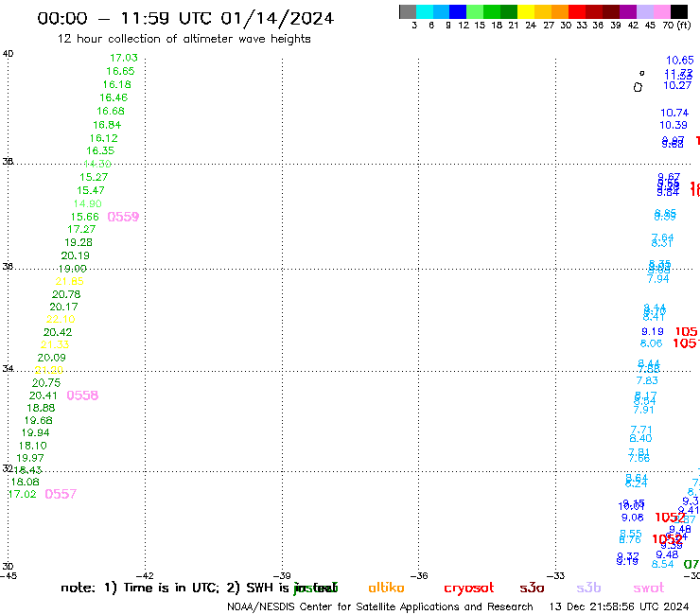Click the wave height value 19.28

(79, 242)
